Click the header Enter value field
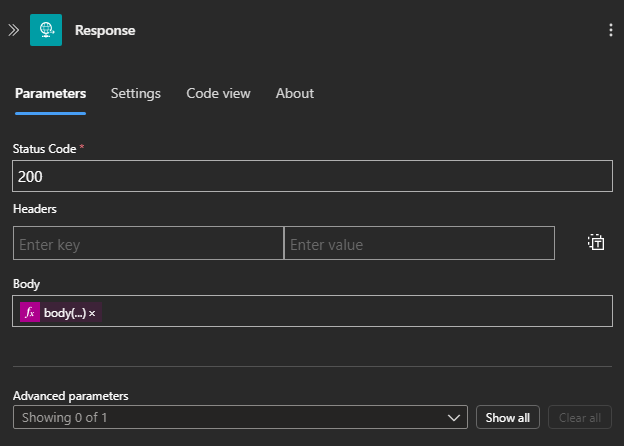The image size is (624, 446). point(419,244)
